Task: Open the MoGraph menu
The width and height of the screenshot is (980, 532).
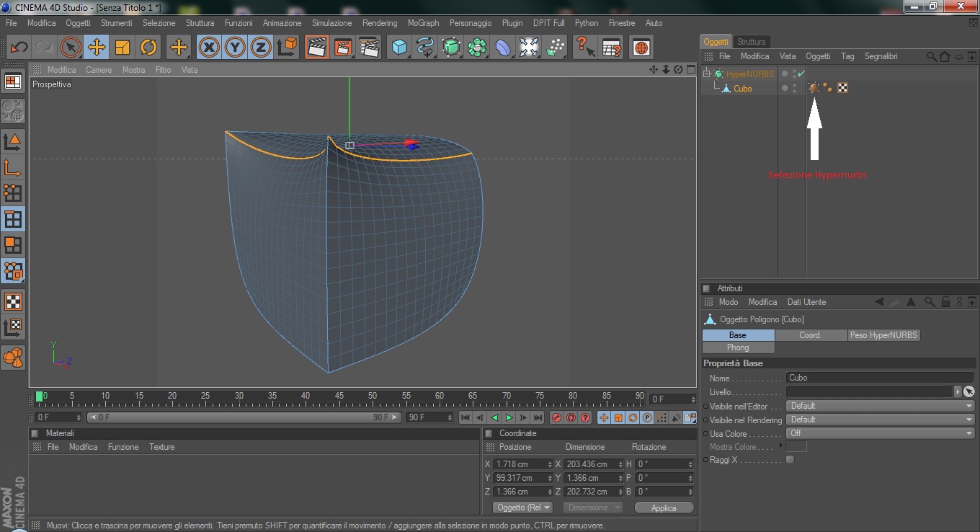Action: point(423,23)
